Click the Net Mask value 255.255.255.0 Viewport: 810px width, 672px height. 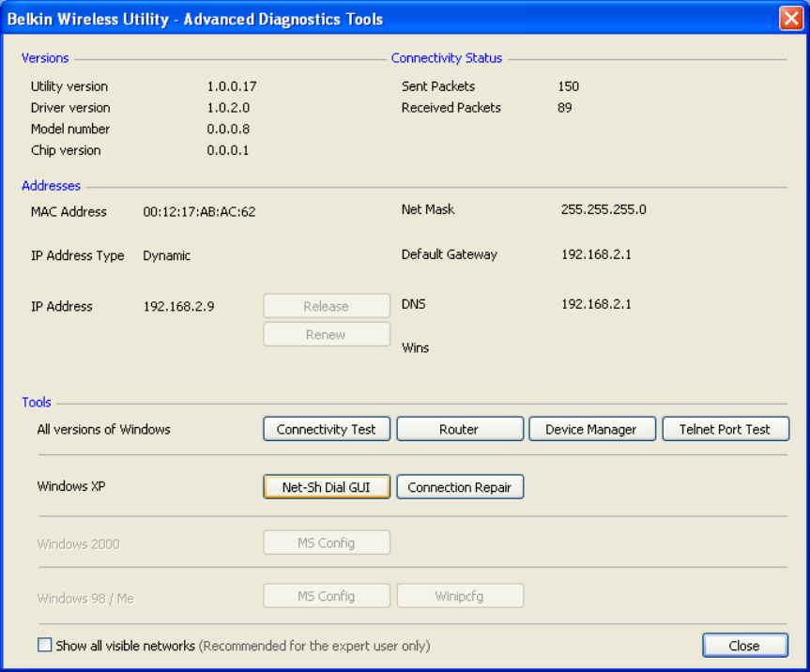(x=604, y=209)
